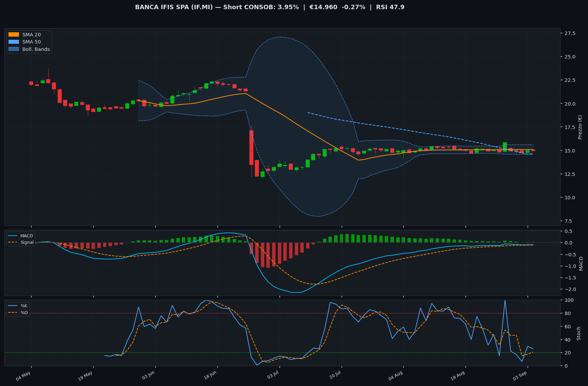Image resolution: width=588 pixels, height=386 pixels.
Task: Click the 19 Aug date label
Action: point(457,376)
